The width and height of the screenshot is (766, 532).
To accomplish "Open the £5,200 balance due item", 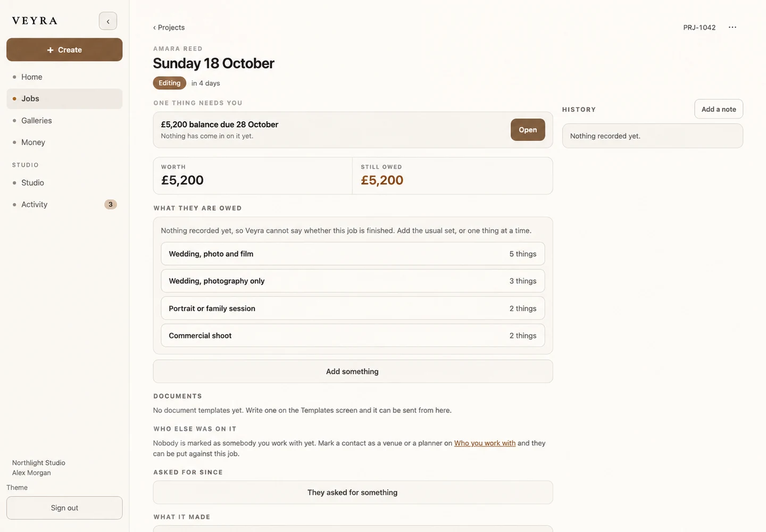I will click(x=528, y=130).
